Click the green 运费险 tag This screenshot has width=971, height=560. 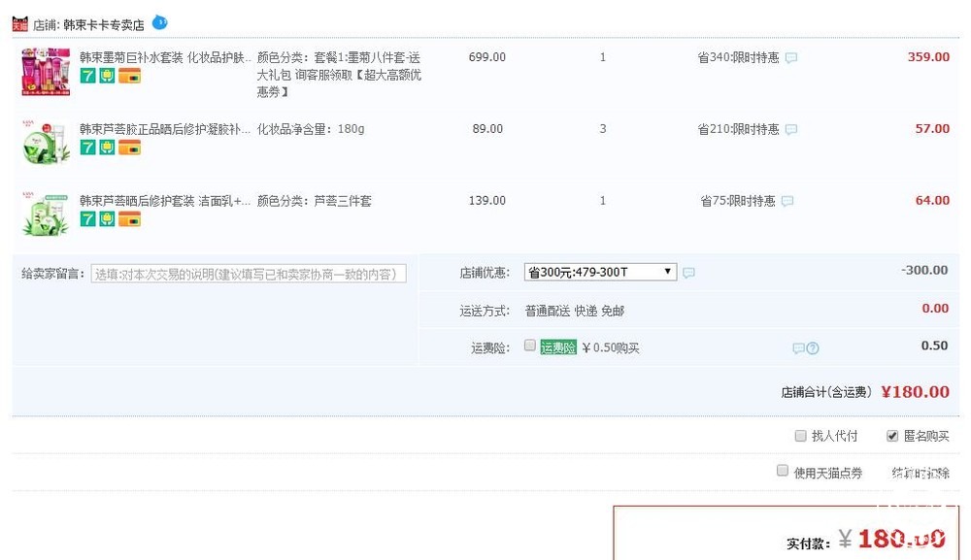(558, 347)
